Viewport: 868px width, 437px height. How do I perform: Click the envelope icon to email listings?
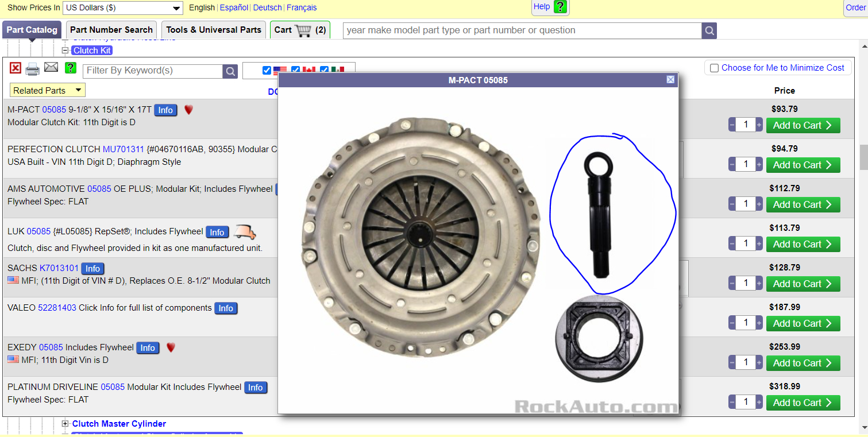click(x=51, y=67)
